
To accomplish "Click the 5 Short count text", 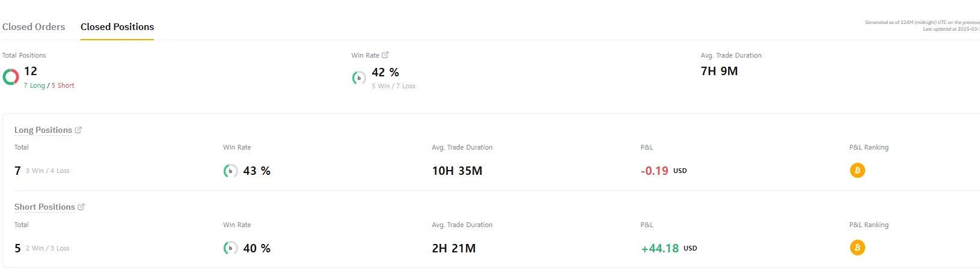I will pyautogui.click(x=63, y=86).
